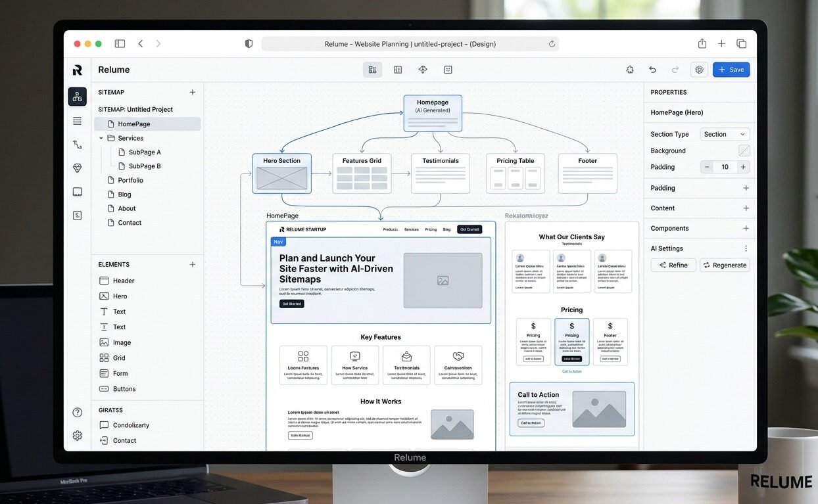Switch to the sitemap mode toolbar icon
Viewport: 818px width, 504px height.
[372, 70]
